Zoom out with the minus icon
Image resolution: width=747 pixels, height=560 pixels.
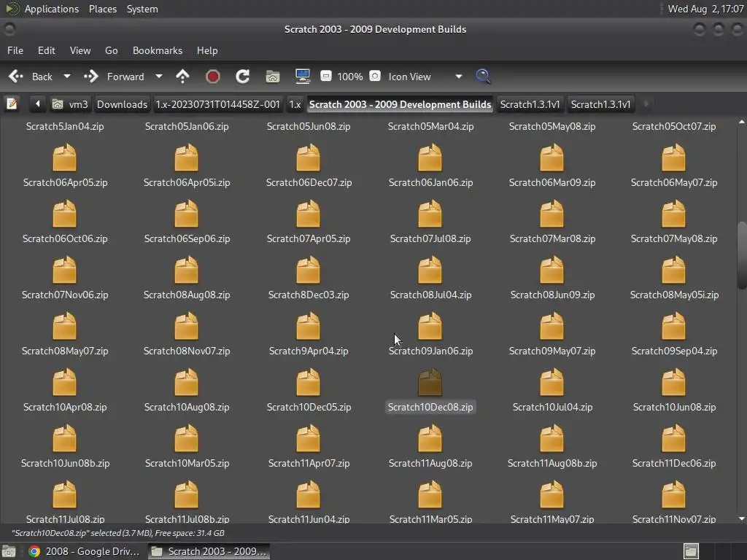[326, 76]
